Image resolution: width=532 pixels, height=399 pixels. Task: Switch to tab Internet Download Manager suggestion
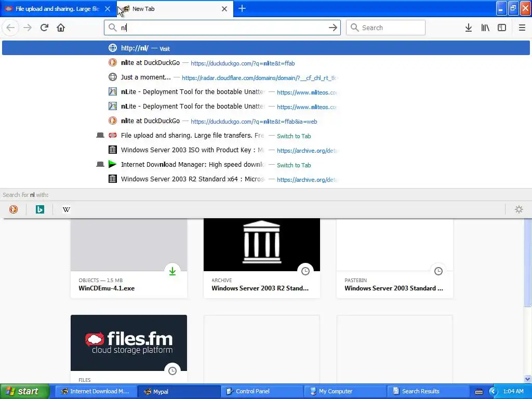point(265,165)
